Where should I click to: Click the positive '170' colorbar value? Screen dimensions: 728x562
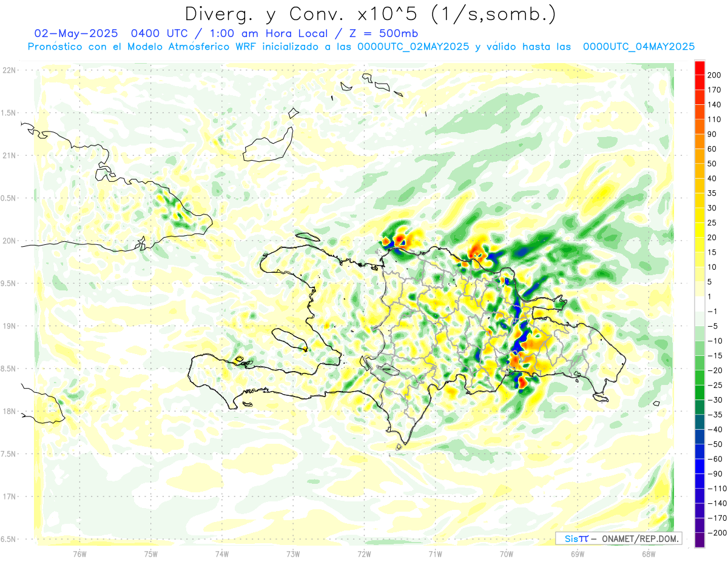715,90
